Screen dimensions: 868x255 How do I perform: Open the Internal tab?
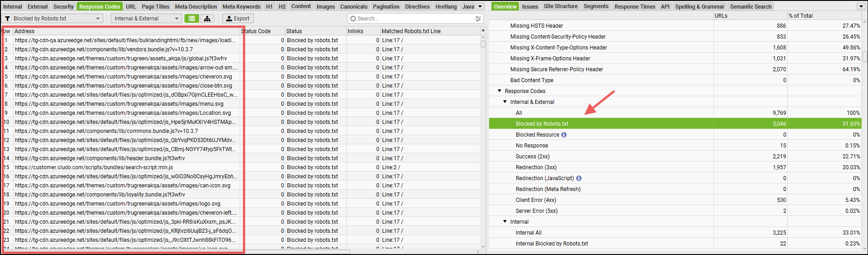point(13,6)
